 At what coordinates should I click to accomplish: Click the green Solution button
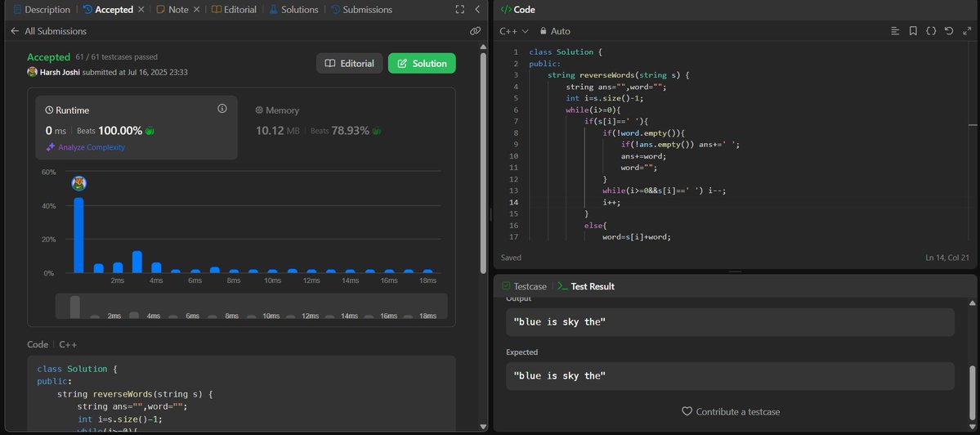422,63
